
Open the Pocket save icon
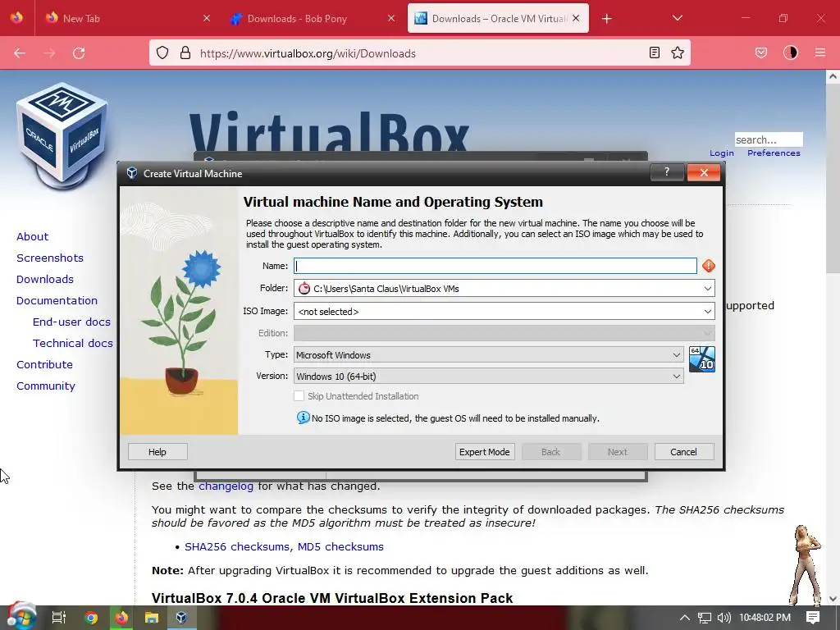tap(760, 52)
